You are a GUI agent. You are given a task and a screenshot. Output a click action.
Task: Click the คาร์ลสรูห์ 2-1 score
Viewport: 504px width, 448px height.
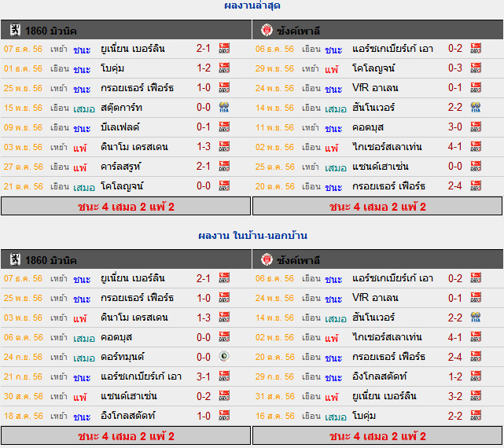coord(204,167)
